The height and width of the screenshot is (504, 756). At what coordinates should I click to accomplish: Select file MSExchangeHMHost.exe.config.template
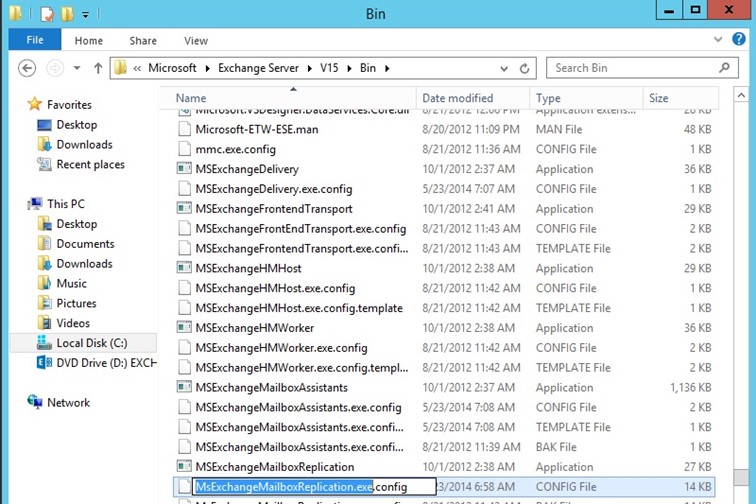[x=299, y=308]
